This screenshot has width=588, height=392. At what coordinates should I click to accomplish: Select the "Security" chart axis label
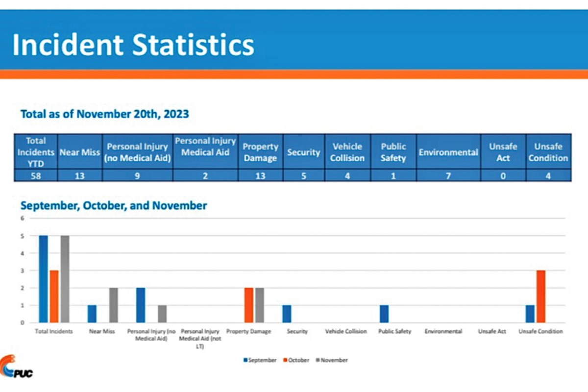[297, 332]
